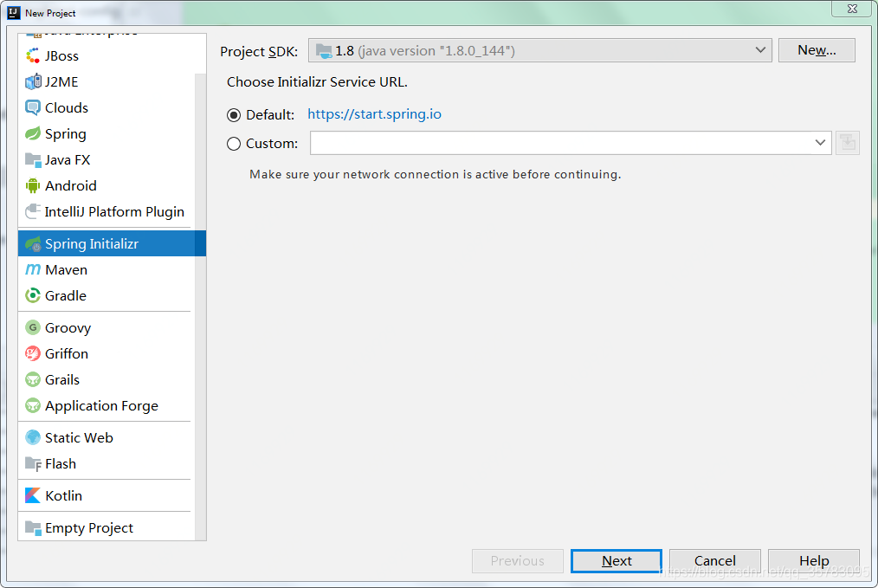The image size is (878, 588).
Task: Click the Java FX folder icon
Action: 33,160
